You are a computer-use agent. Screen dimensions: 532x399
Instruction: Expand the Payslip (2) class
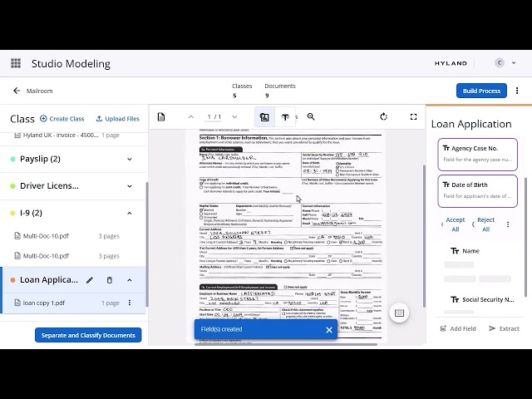pyautogui.click(x=130, y=159)
